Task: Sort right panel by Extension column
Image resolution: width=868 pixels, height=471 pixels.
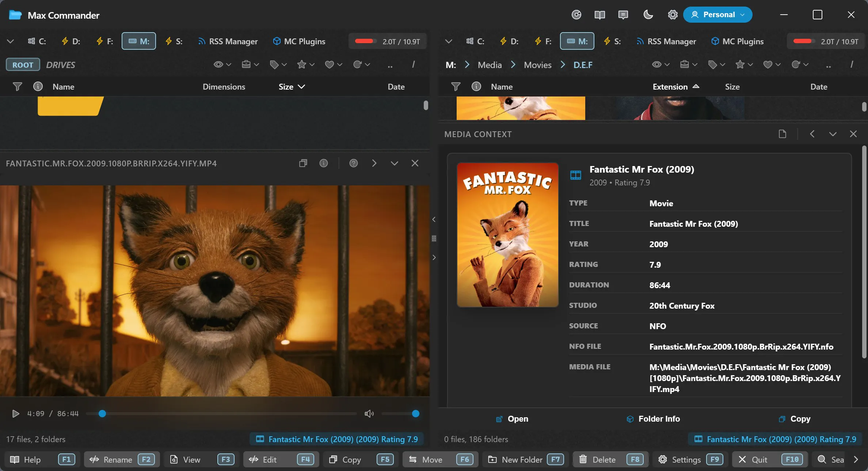Action: tap(675, 87)
